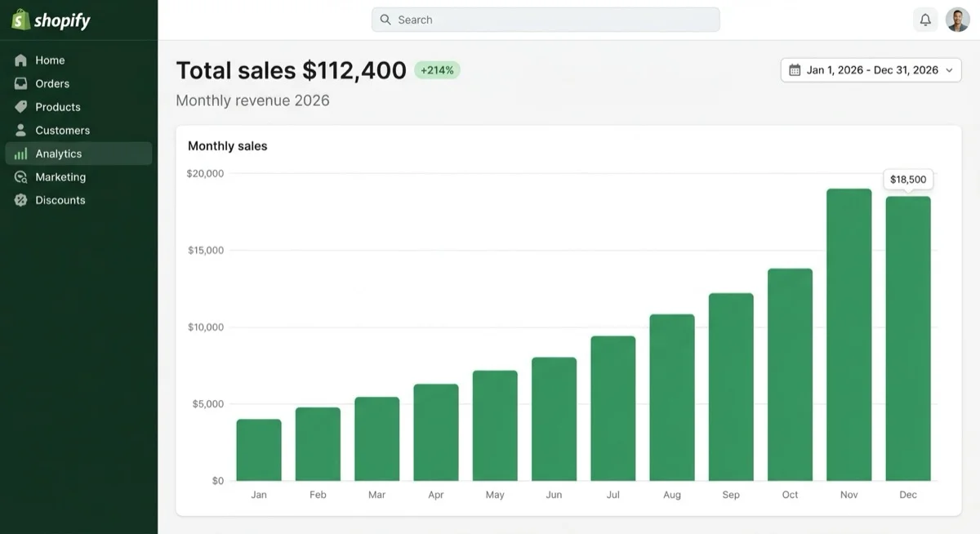Click the Shopify wordmark text
Viewport: 980px width, 534px height.
[x=63, y=21]
